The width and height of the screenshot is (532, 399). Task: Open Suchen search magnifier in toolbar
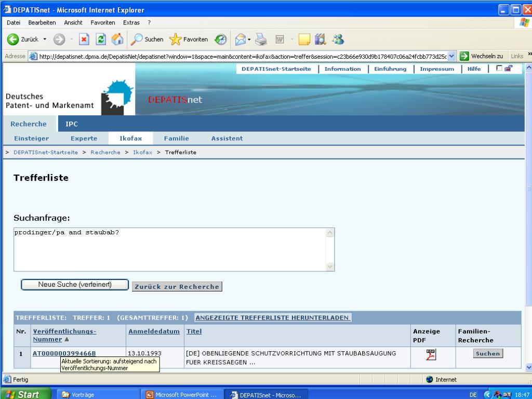coord(147,39)
